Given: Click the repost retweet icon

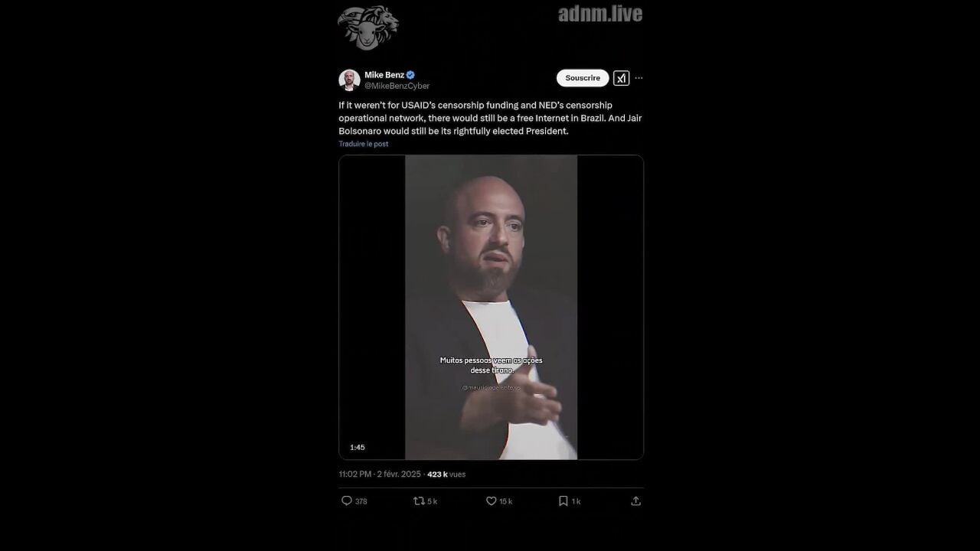Looking at the screenshot, I should pyautogui.click(x=418, y=500).
